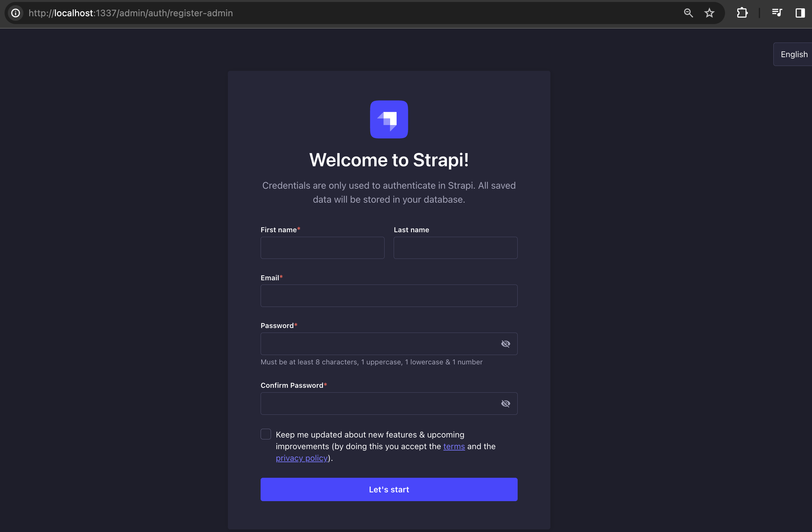Open the terms link
This screenshot has height=532, width=812.
454,446
